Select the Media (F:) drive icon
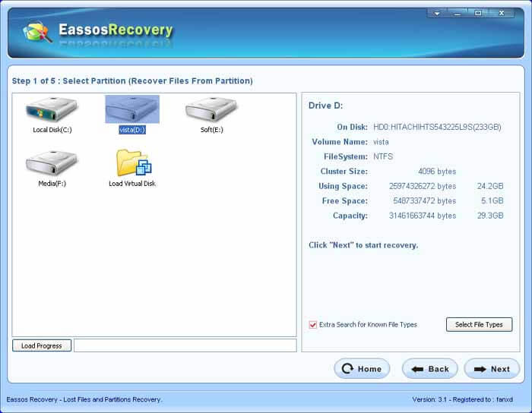 coord(52,163)
